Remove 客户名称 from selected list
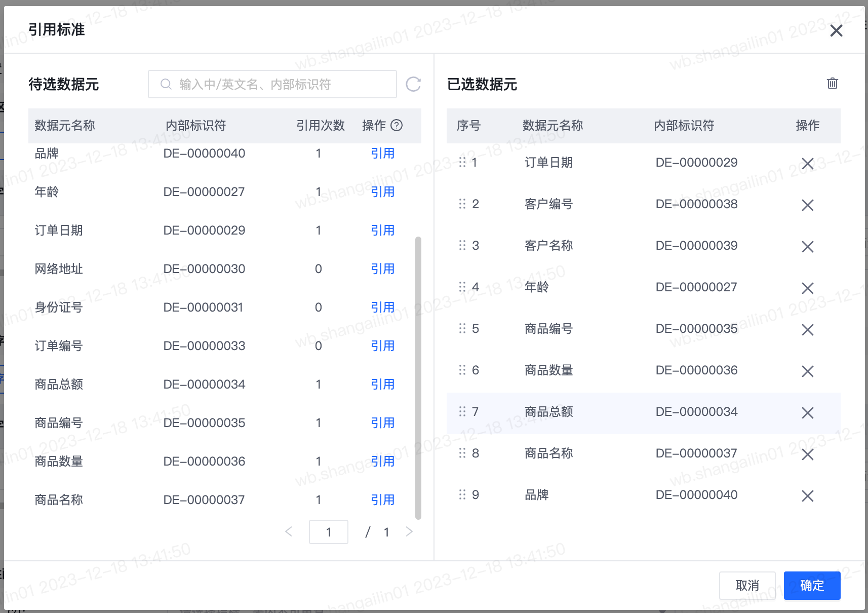This screenshot has width=868, height=613. tap(808, 247)
